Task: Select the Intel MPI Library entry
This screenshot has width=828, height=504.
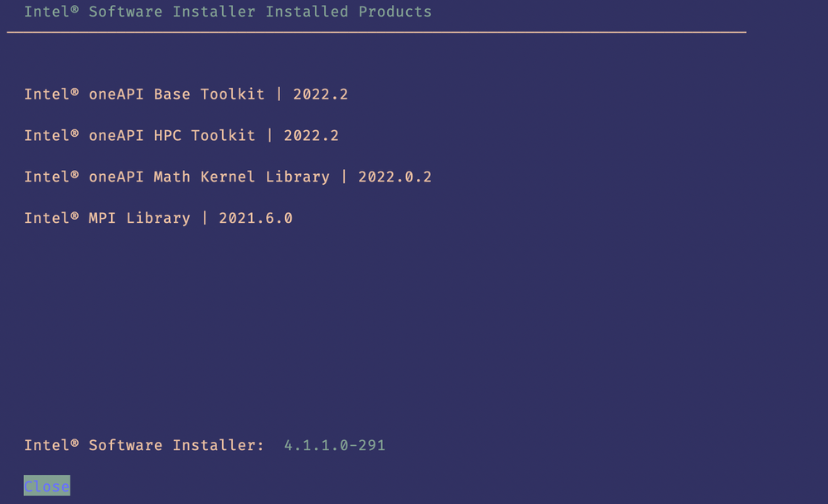Action: click(x=157, y=218)
